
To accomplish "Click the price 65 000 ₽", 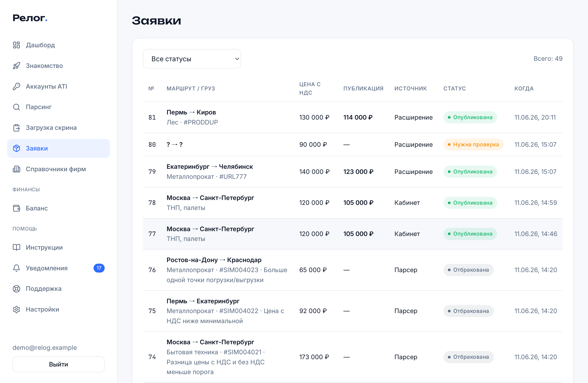I will (x=313, y=270).
